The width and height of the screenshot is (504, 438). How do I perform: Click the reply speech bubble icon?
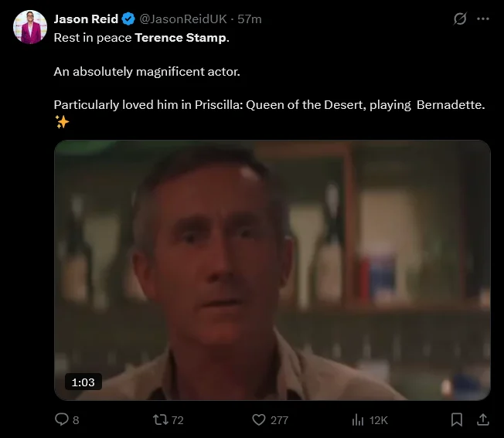[62, 419]
